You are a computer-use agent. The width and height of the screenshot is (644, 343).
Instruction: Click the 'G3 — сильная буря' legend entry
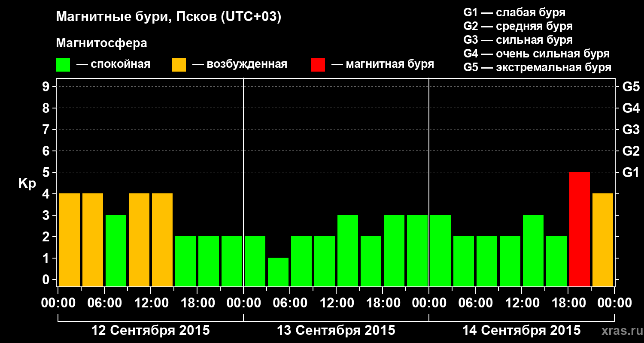pyautogui.click(x=518, y=40)
